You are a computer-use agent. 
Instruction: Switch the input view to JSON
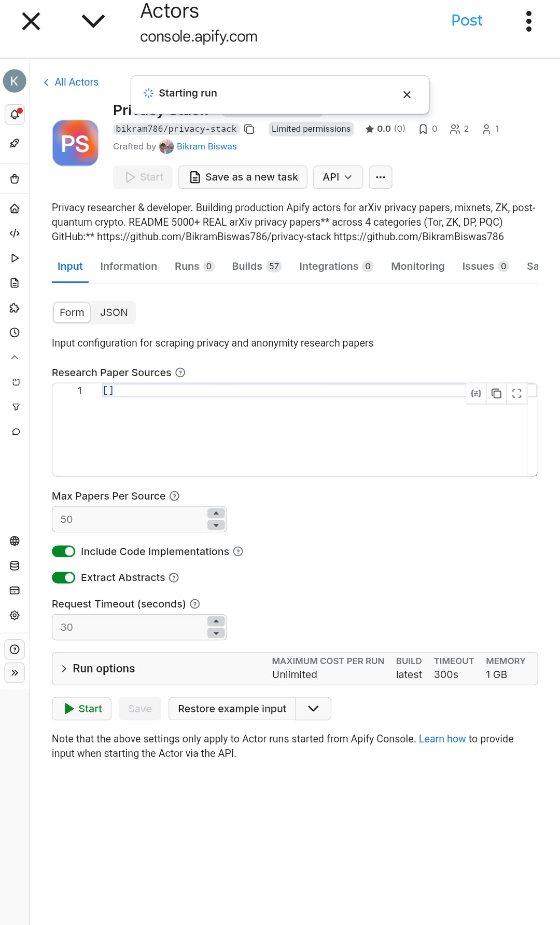[x=114, y=312]
